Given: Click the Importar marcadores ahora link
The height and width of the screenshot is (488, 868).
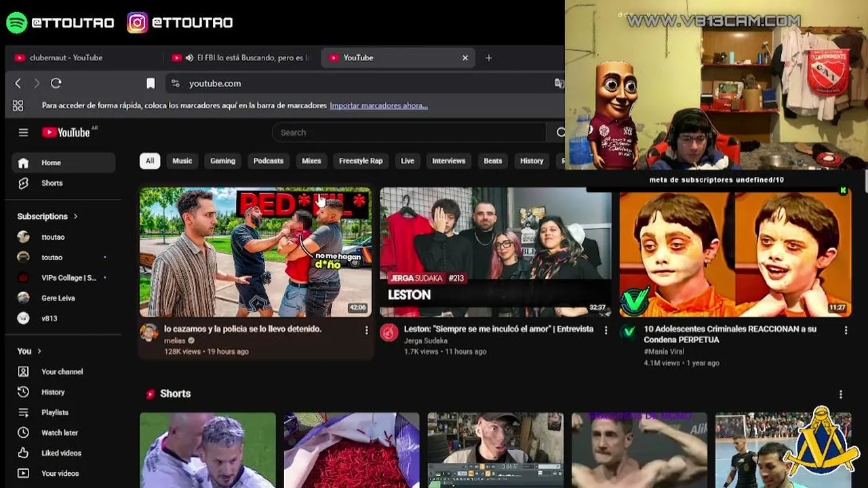Looking at the screenshot, I should coord(378,106).
